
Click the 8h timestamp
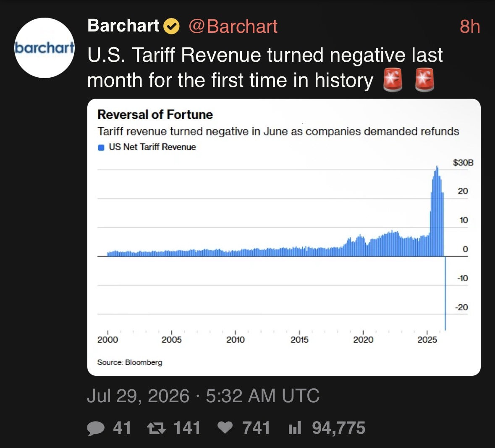(470, 26)
